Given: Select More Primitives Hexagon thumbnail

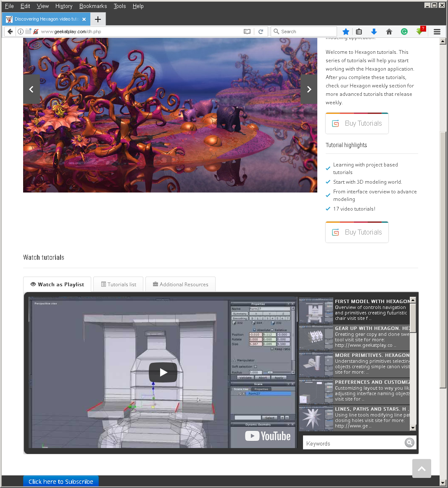Looking at the screenshot, I should coord(316,364).
